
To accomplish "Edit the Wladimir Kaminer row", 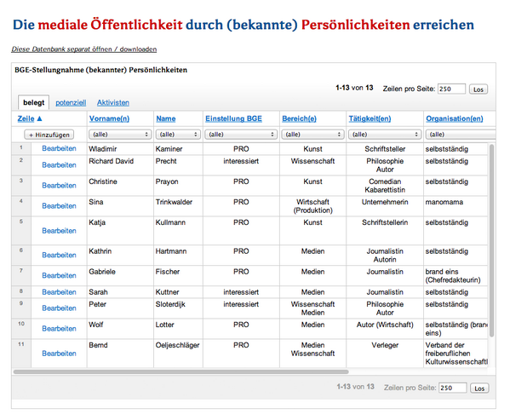I will pyautogui.click(x=59, y=149).
